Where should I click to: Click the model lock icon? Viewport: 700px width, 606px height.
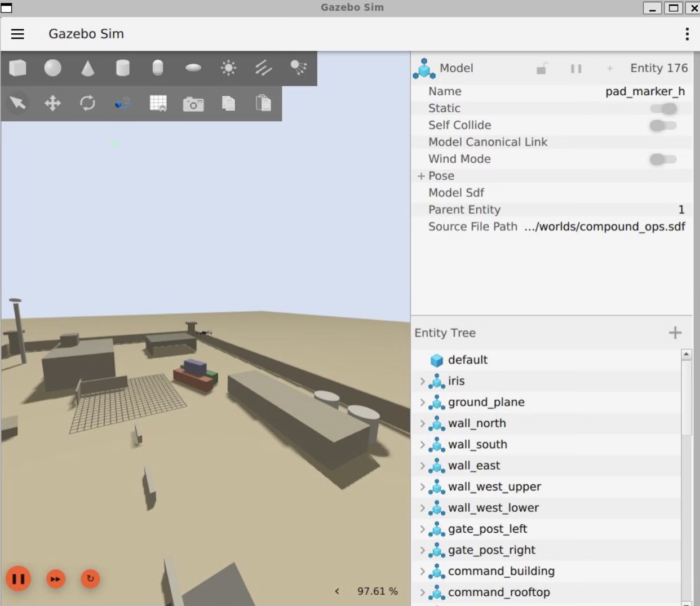coord(542,68)
